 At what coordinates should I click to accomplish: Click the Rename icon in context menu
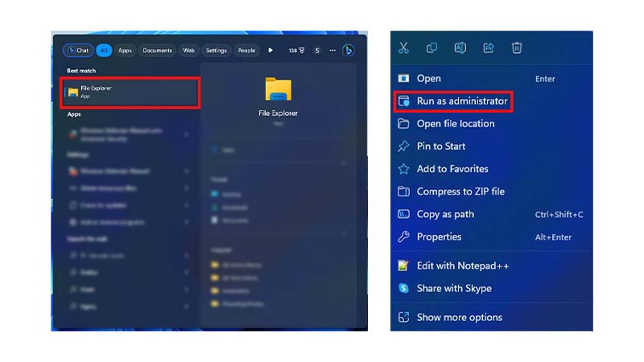[460, 48]
